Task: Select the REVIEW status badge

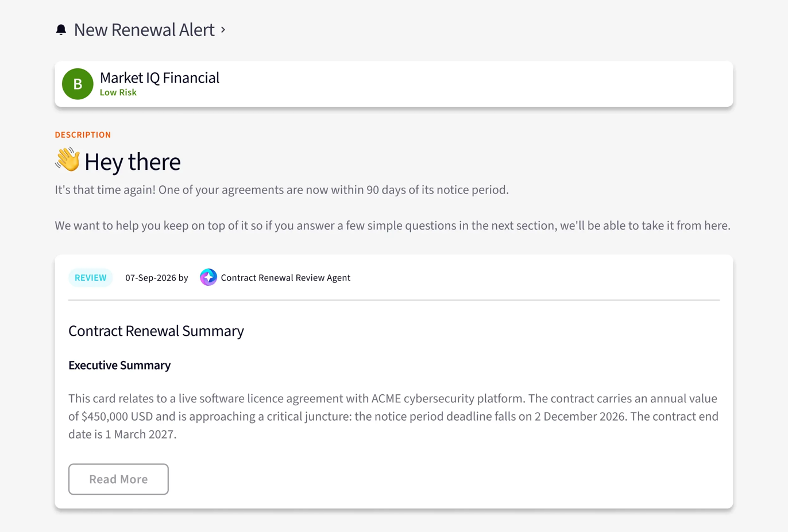Action: [91, 278]
